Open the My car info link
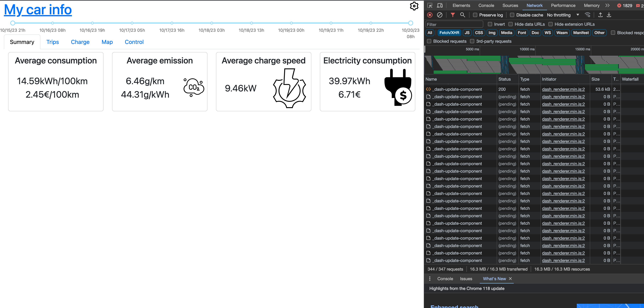Viewport: 644px width, 308px height. 38,10
